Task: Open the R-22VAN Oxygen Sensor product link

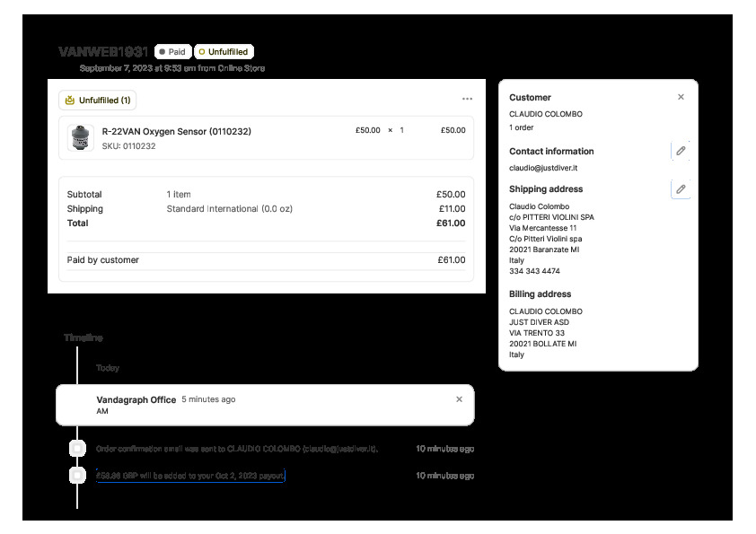Action: click(176, 131)
